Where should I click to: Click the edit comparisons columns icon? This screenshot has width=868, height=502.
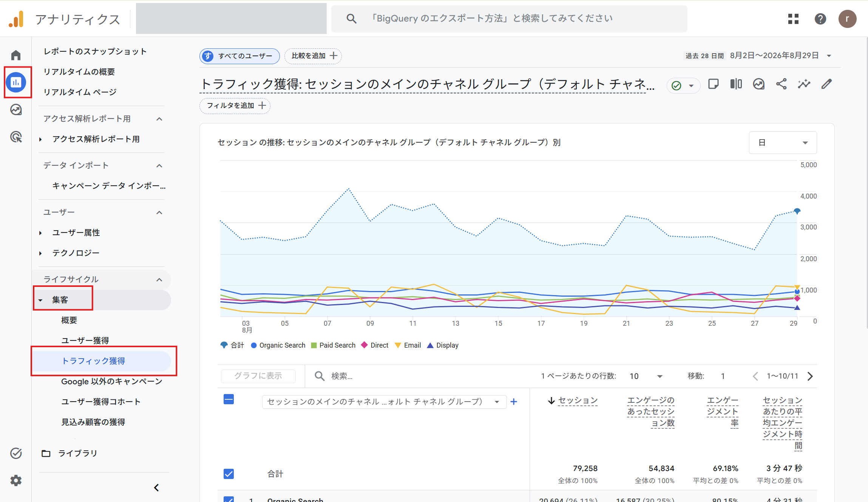[x=736, y=84]
